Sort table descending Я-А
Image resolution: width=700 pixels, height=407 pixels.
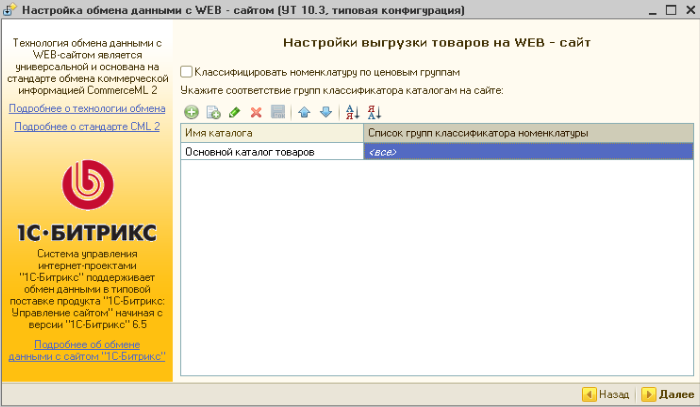click(374, 112)
